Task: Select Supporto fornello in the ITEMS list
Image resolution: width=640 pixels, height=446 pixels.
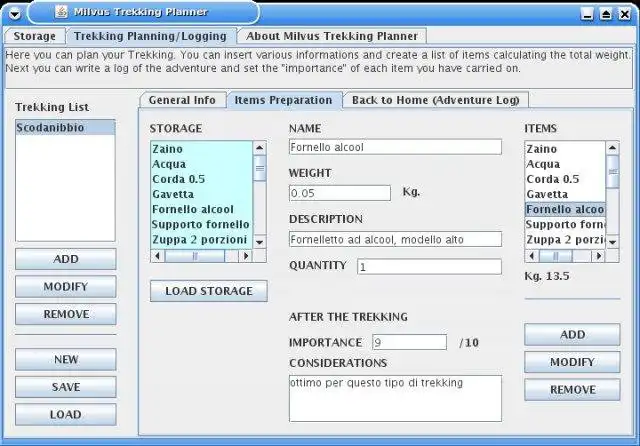Action: 565,224
